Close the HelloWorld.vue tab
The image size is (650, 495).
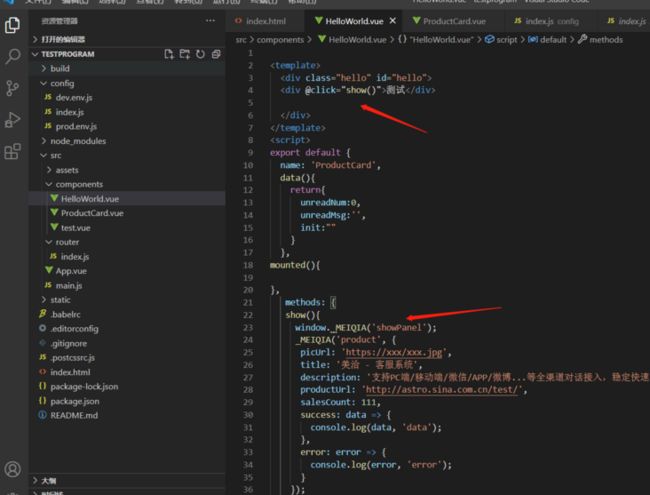coord(393,21)
